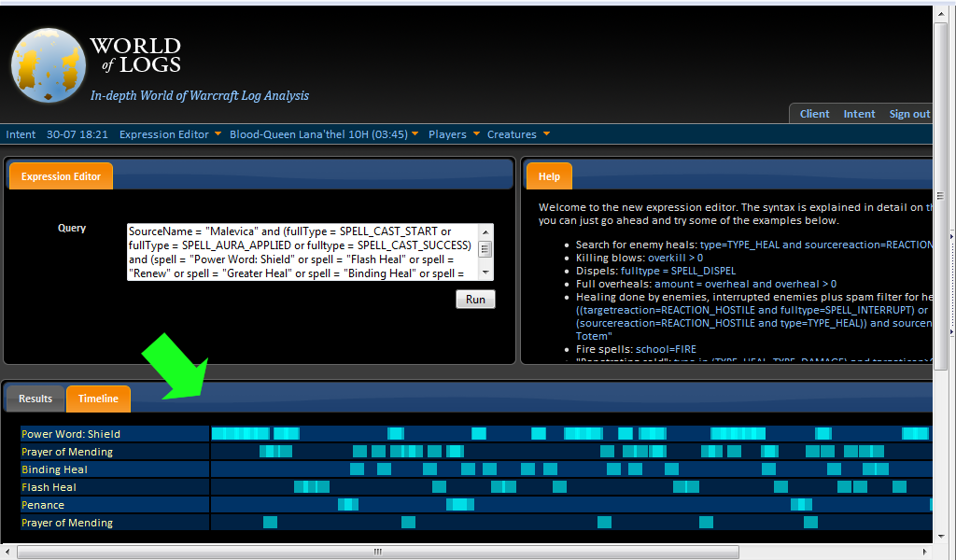Image resolution: width=956 pixels, height=560 pixels.
Task: Click the last Prayer of Mending row label
Action: [x=67, y=523]
